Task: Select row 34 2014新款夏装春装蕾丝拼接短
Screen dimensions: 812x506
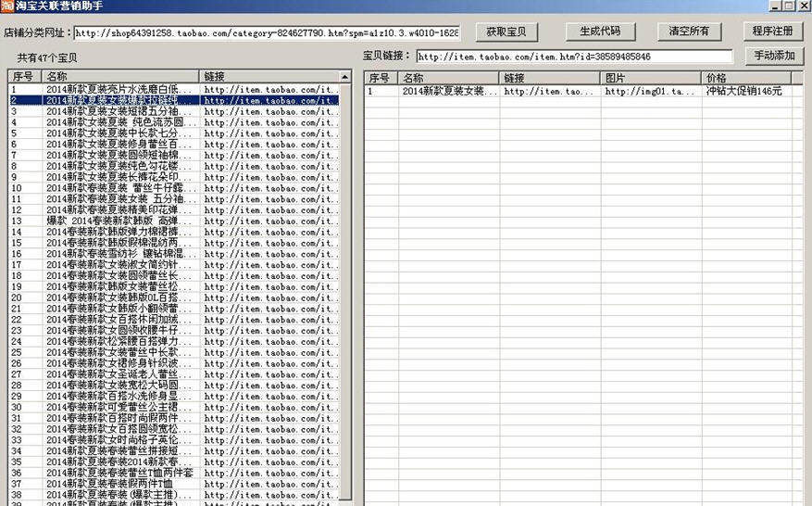Action: tap(174, 451)
